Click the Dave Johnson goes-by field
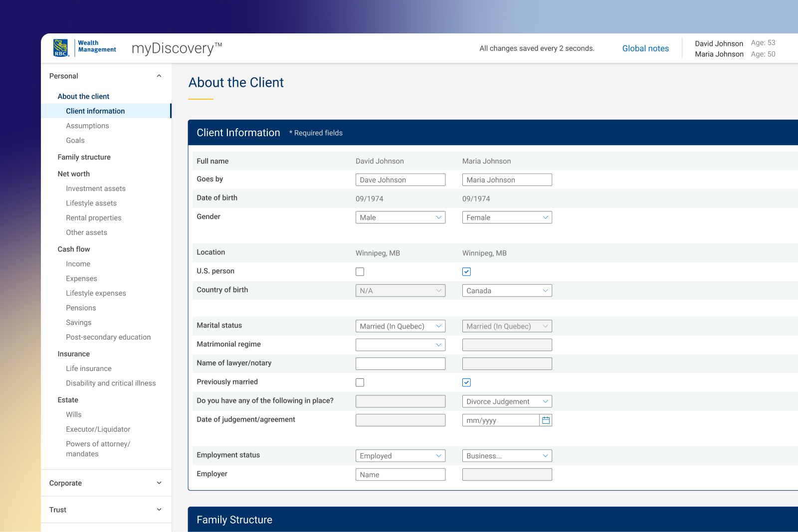 tap(400, 180)
